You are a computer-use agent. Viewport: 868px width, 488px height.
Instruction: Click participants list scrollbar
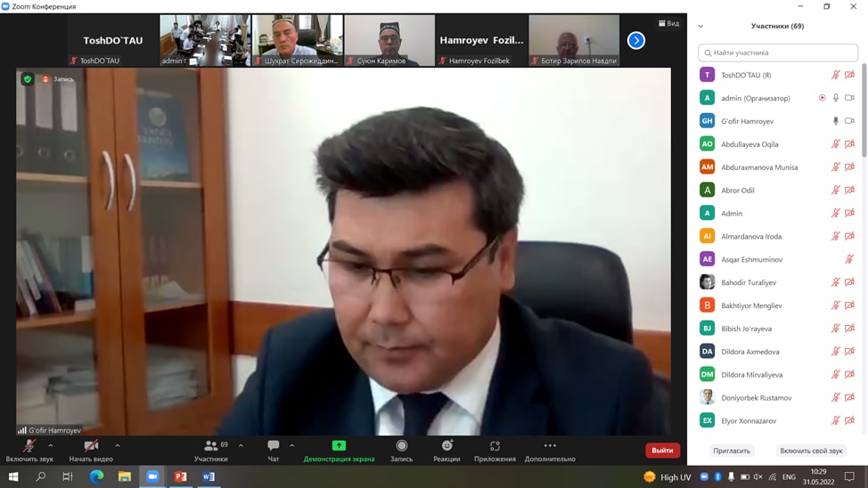[864, 110]
